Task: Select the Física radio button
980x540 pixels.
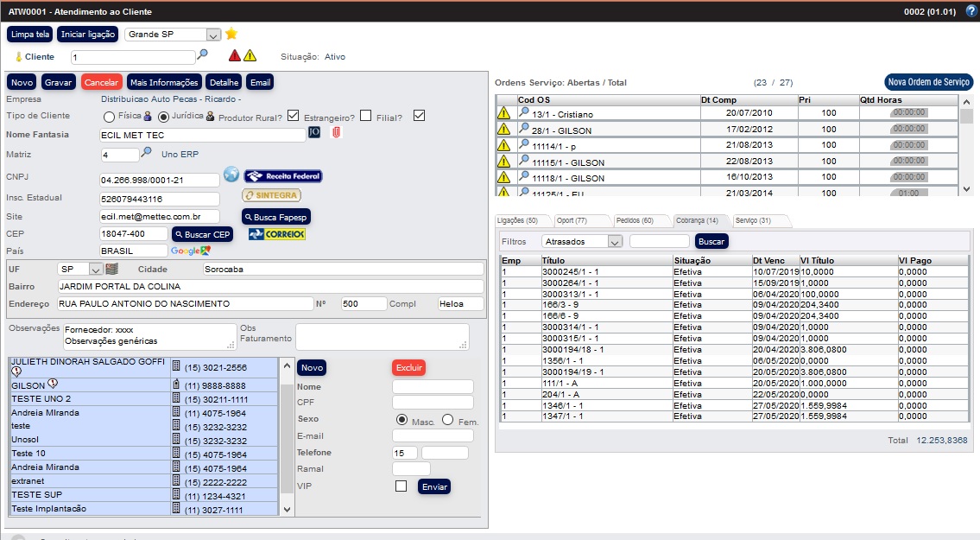Action: coord(110,117)
